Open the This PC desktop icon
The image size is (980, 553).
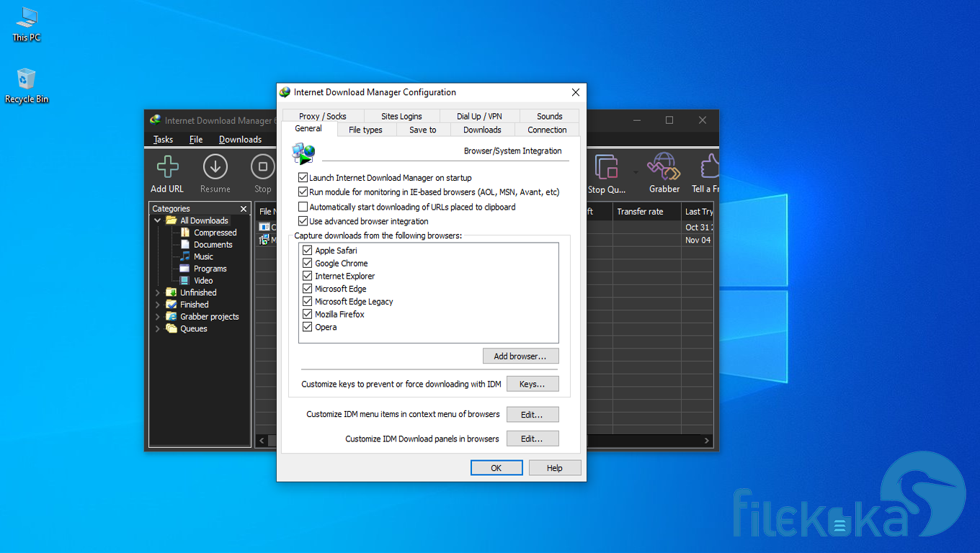coord(27,17)
